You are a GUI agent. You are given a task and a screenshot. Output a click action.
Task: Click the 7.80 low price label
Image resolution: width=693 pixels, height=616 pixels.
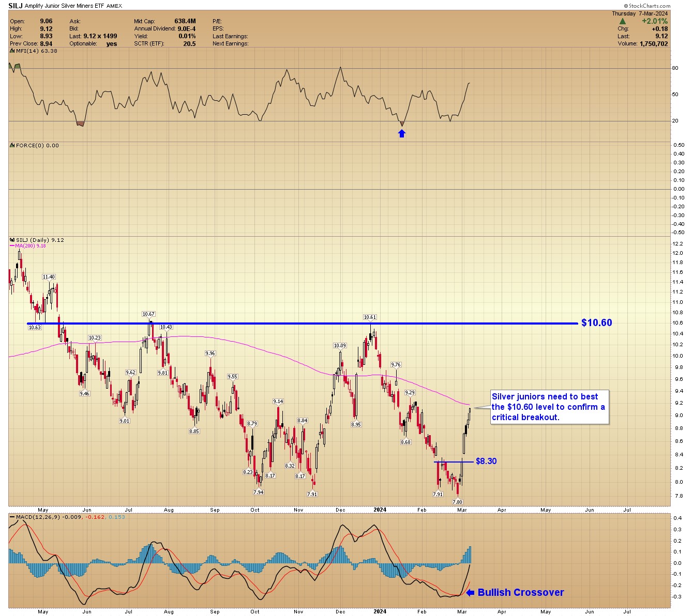pyautogui.click(x=457, y=502)
